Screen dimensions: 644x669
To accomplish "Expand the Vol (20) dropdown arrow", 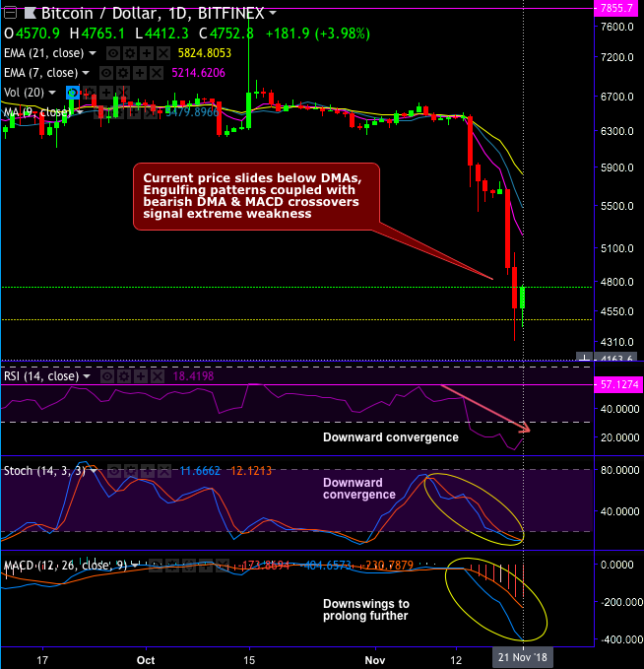I will click(x=52, y=93).
